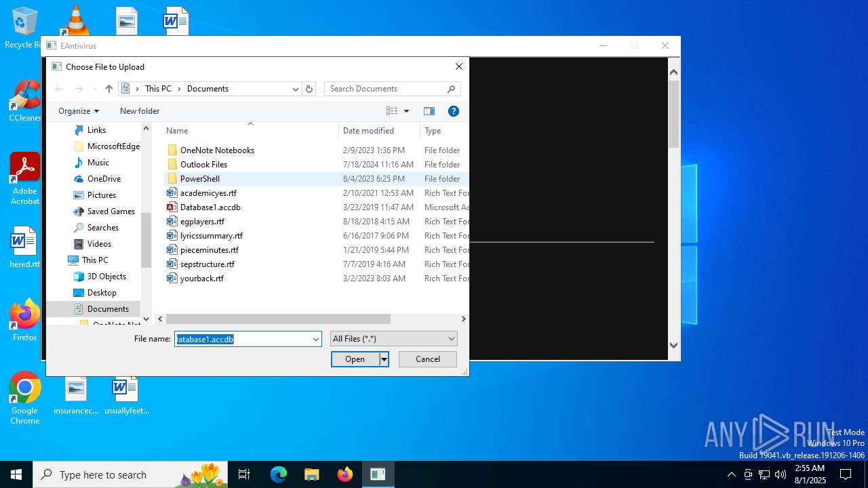Select file yourback.rtf
Image resolution: width=868 pixels, height=488 pixels.
pyautogui.click(x=201, y=279)
